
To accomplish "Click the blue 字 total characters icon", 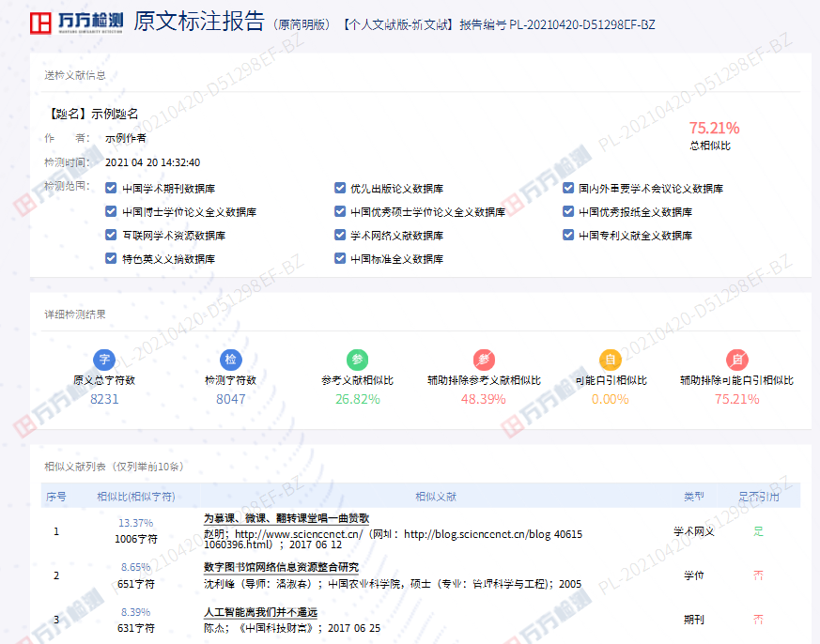I will 104,360.
